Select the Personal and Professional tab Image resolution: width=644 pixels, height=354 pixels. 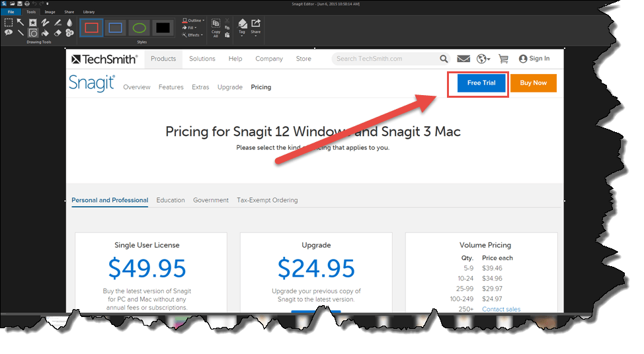pyautogui.click(x=110, y=200)
